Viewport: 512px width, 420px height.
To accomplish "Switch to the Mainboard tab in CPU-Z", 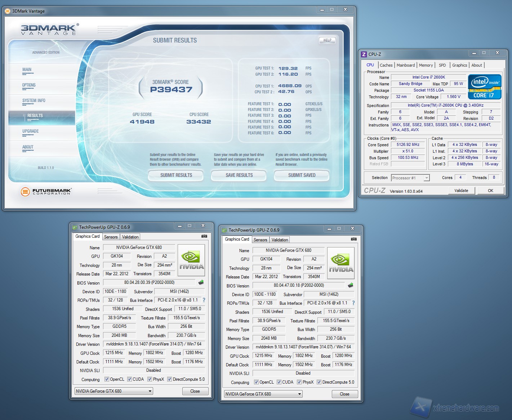I will pyautogui.click(x=405, y=65).
